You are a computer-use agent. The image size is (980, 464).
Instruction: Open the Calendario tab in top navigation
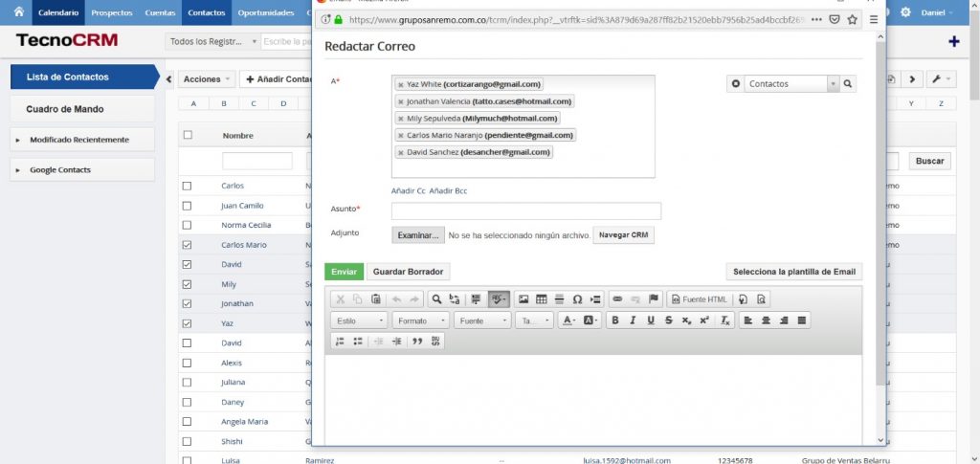58,12
